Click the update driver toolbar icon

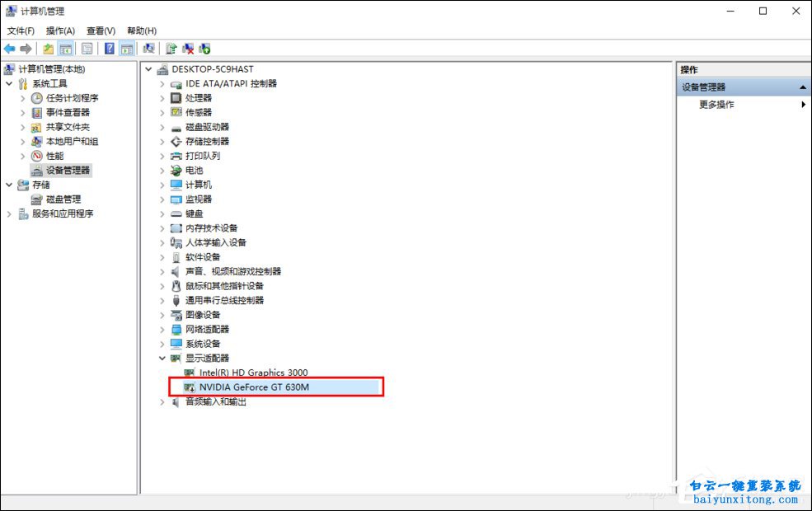(x=171, y=49)
